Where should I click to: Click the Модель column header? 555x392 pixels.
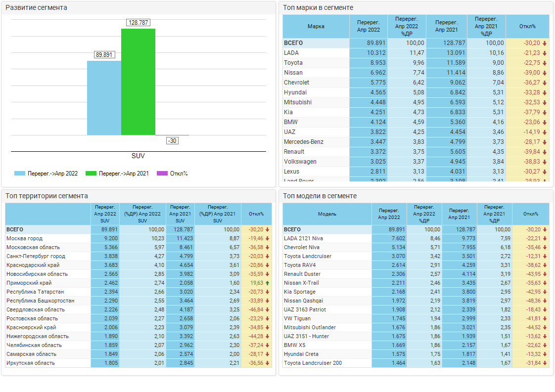coord(327,214)
